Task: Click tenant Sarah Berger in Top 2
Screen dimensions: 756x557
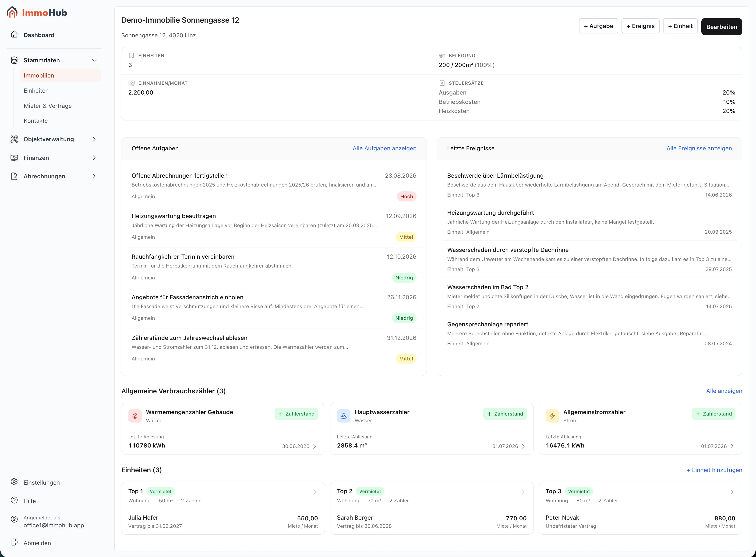Action: (355, 518)
